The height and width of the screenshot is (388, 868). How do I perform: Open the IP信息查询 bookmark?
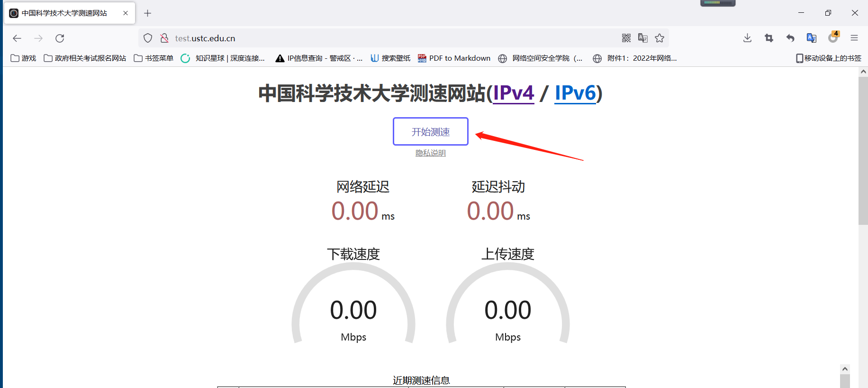pyautogui.click(x=319, y=58)
